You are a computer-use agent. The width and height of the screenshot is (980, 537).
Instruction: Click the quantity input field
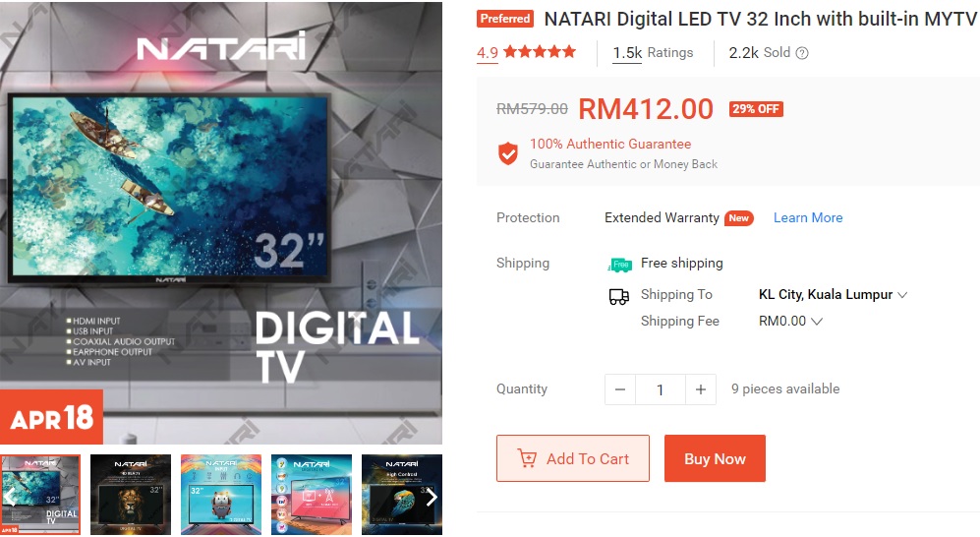[660, 389]
